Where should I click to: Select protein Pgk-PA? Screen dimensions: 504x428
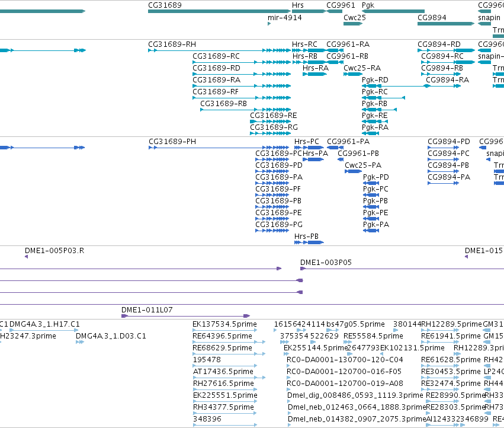(376, 225)
